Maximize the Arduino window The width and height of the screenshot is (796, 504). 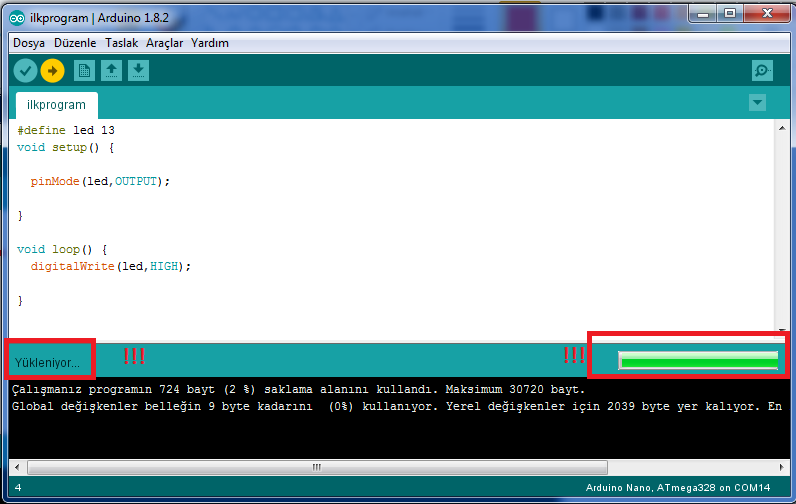730,14
